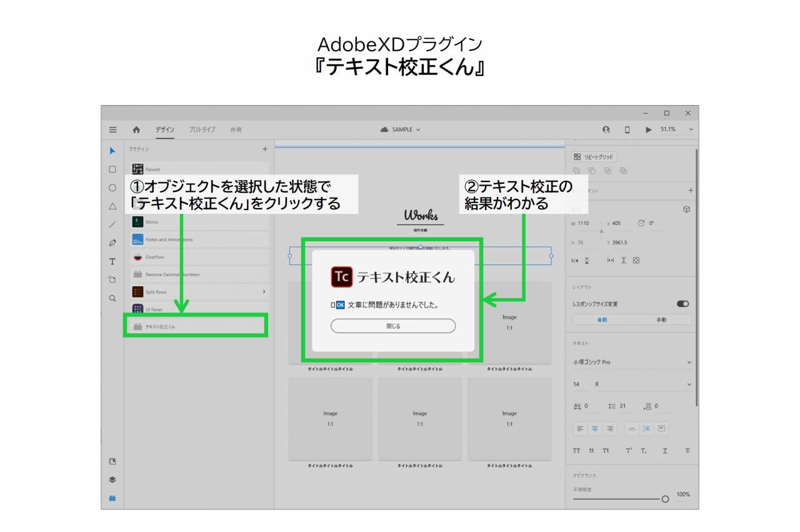Screen dimensions: 800x532
Task: Open the hamburger menu
Action: pos(113,129)
